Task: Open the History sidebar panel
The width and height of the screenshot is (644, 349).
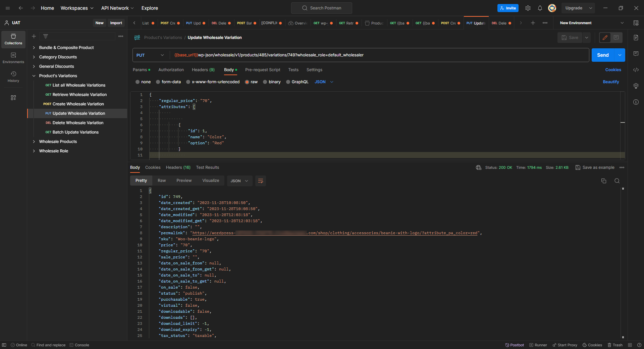Action: [13, 77]
